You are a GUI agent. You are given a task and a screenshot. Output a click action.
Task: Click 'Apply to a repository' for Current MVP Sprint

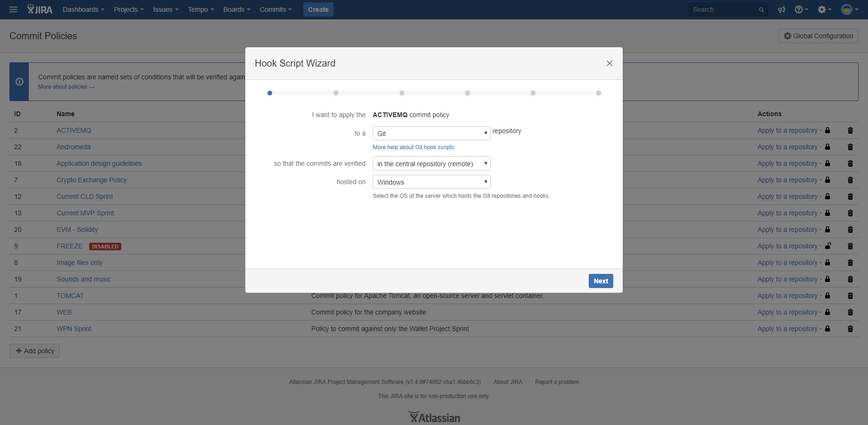[x=787, y=213]
